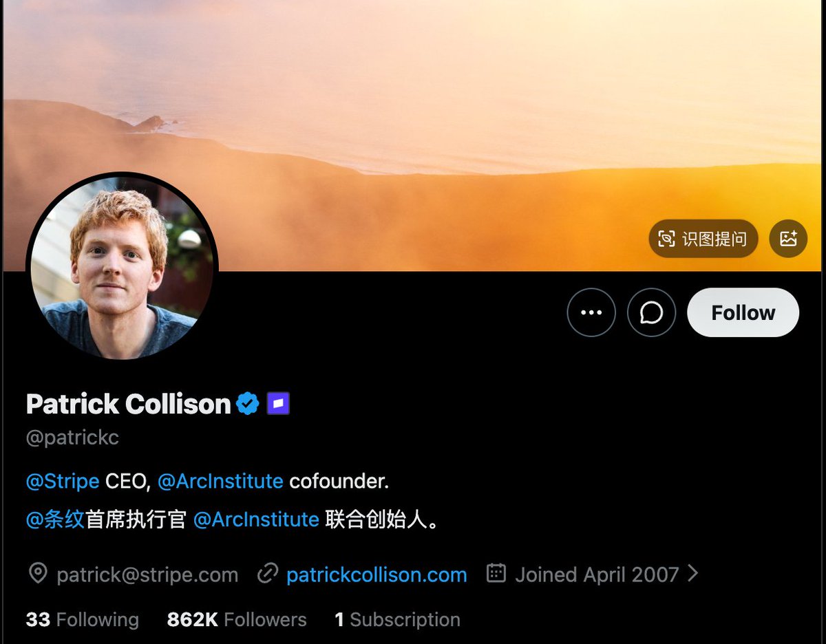Screen dimensions: 826x644
Task: Click the 识图提问 button on banner
Action: pyautogui.click(x=703, y=239)
